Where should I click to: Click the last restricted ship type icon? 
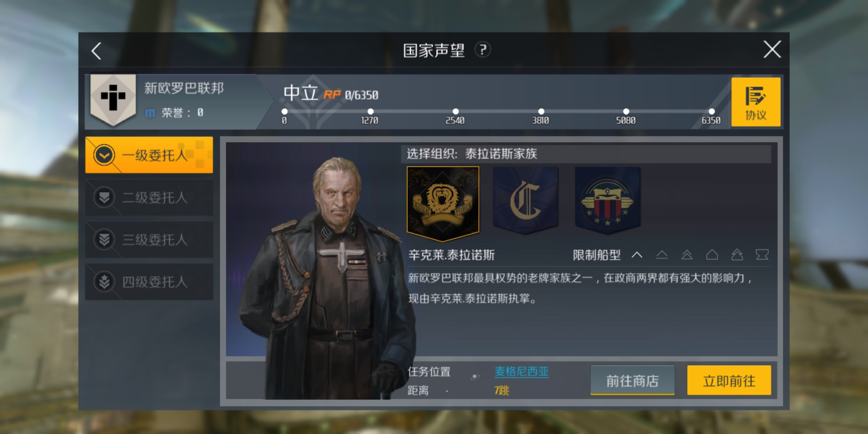(762, 255)
